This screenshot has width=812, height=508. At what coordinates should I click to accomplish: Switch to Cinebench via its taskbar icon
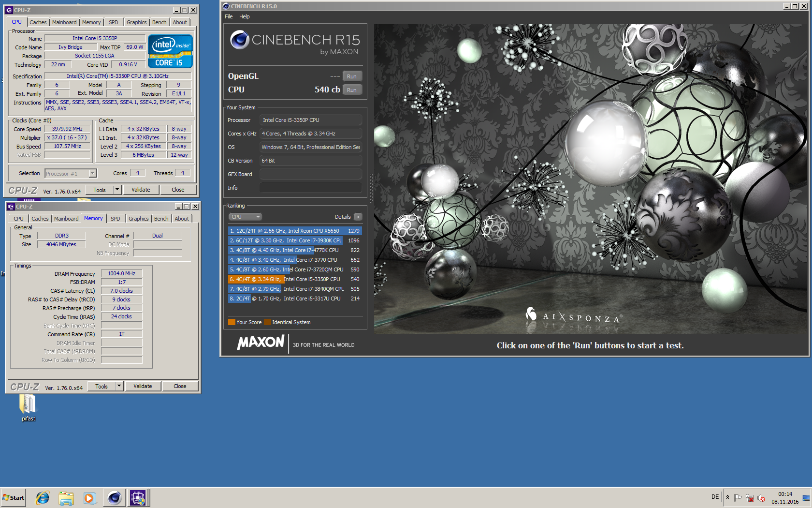coord(115,497)
